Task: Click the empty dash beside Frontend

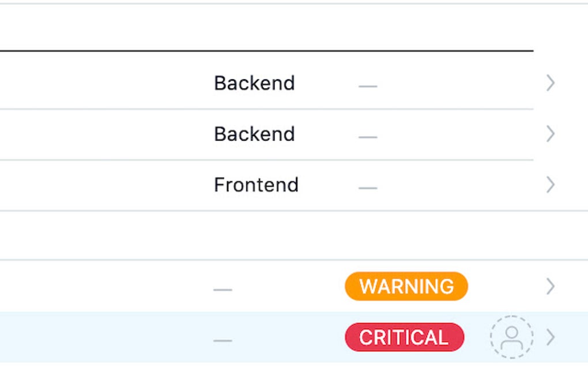Action: coord(368,188)
